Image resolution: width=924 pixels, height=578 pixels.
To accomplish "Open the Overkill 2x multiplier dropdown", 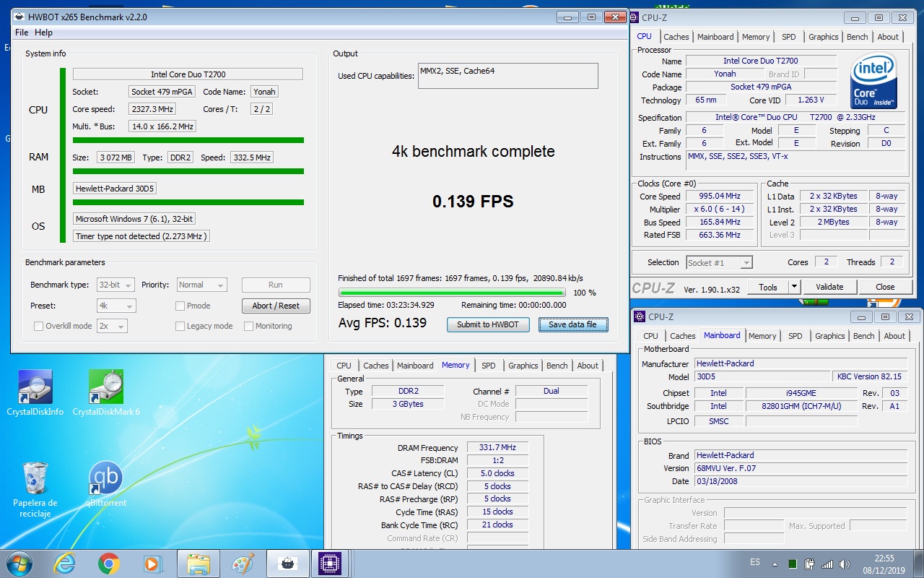I will (x=112, y=326).
